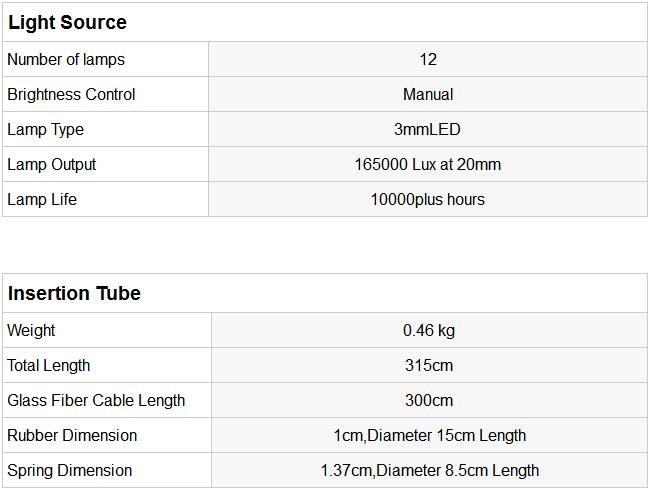Screen dimensions: 652x491
Task: Click the Rubber Dimension value text
Action: (429, 435)
